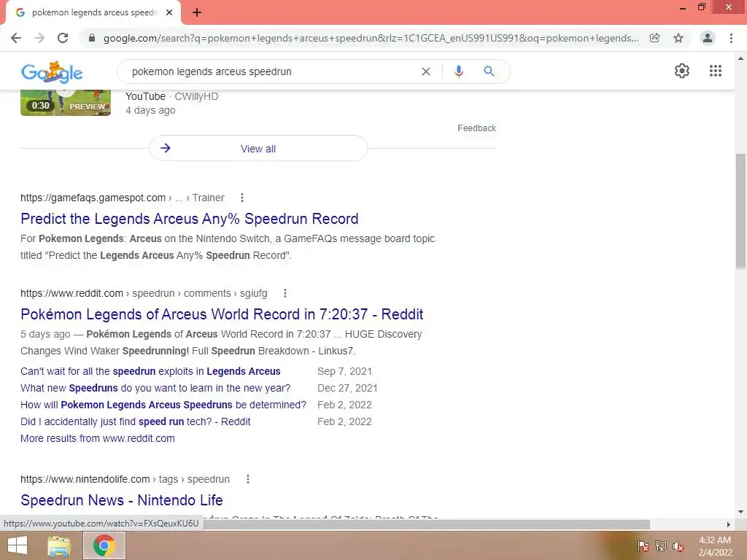747x560 pixels.
Task: Send Feedback on video results
Action: tap(476, 128)
